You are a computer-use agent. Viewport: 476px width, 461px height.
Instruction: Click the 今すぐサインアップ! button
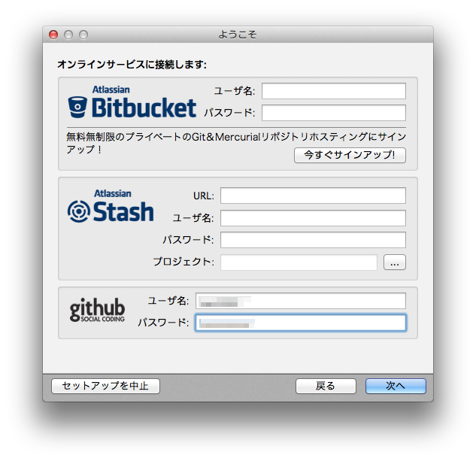pos(350,155)
